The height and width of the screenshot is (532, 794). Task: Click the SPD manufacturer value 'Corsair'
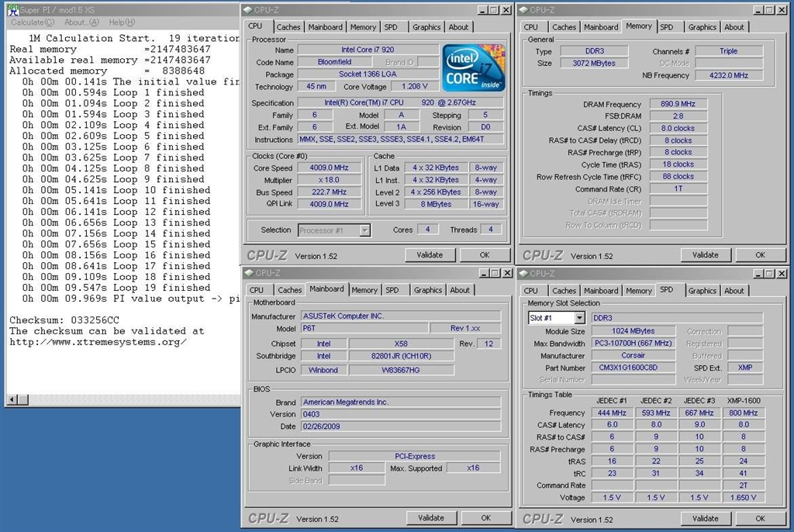(x=633, y=355)
